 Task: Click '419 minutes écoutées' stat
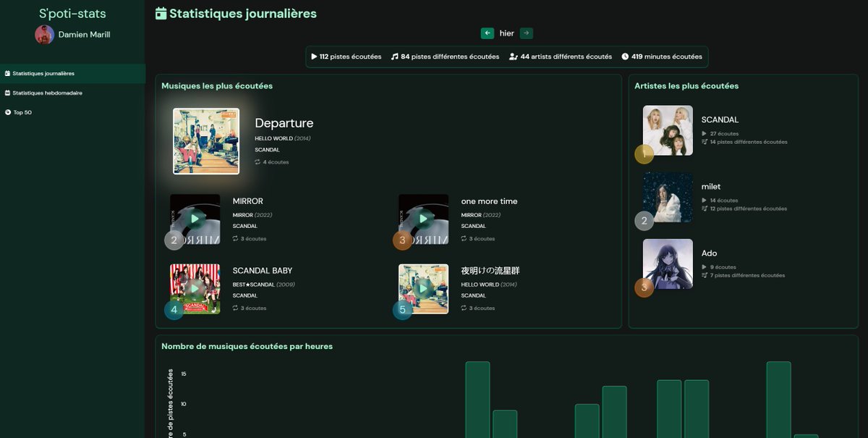(667, 56)
